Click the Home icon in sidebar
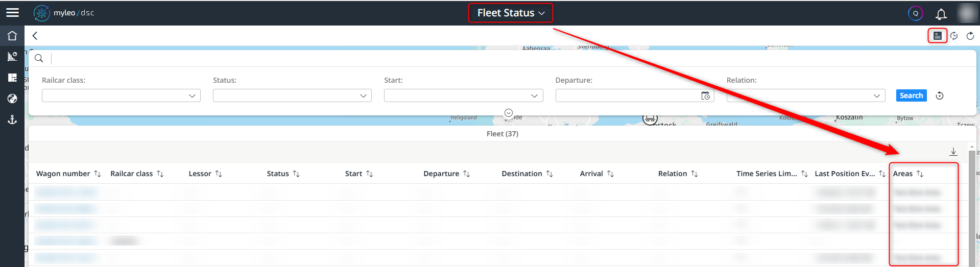This screenshot has width=980, height=267. (12, 36)
